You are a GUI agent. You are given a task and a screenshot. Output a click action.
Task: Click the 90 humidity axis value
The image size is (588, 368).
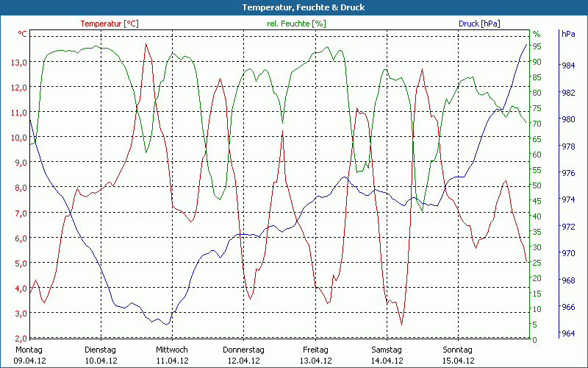537,62
